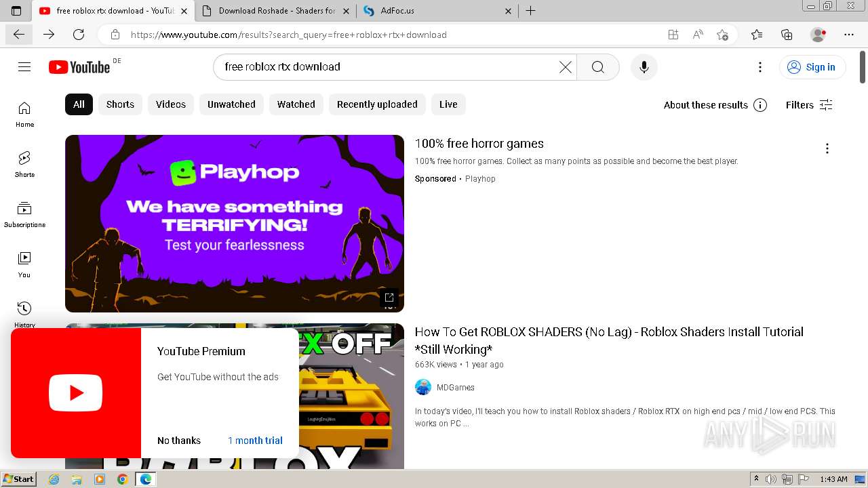The width and height of the screenshot is (868, 488).
Task: View site information via lock icon
Action: (115, 35)
